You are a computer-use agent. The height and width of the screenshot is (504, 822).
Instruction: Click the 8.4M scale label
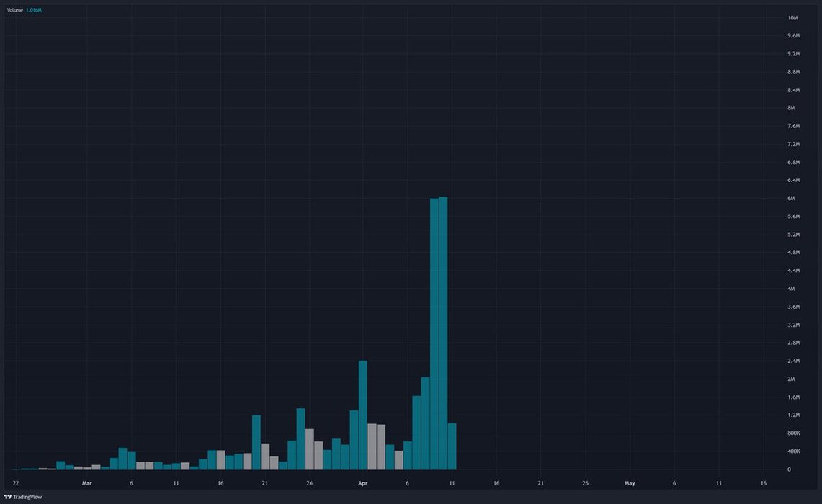click(794, 90)
